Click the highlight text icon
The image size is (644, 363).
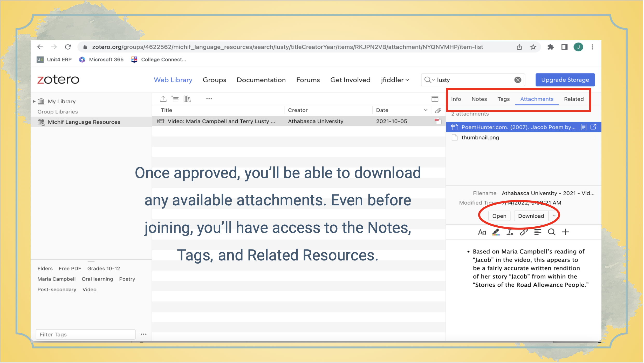(496, 232)
